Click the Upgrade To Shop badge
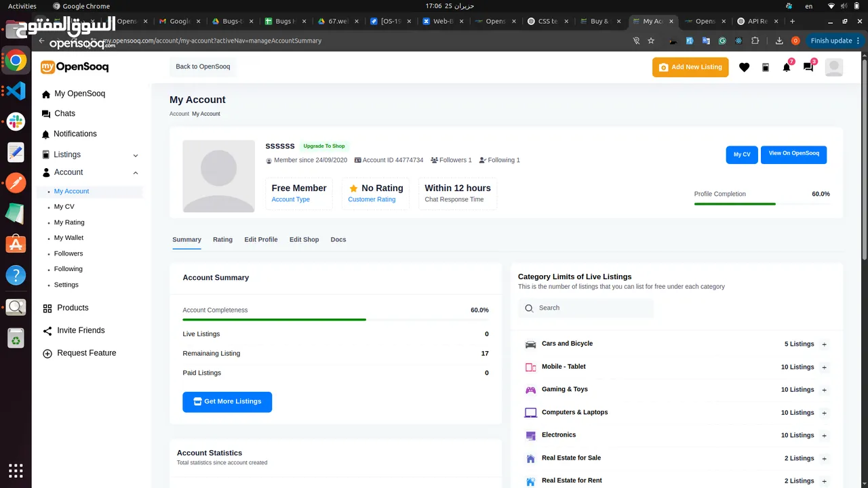This screenshot has height=488, width=868. click(x=324, y=146)
